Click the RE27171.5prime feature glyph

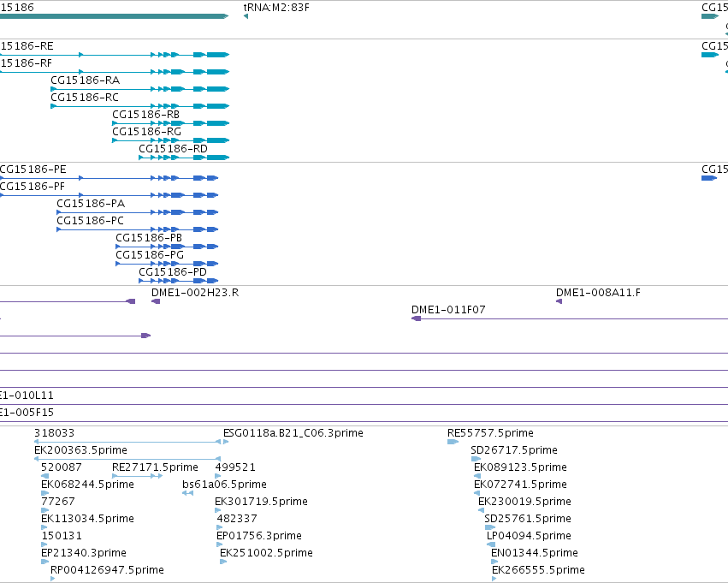pos(138,476)
